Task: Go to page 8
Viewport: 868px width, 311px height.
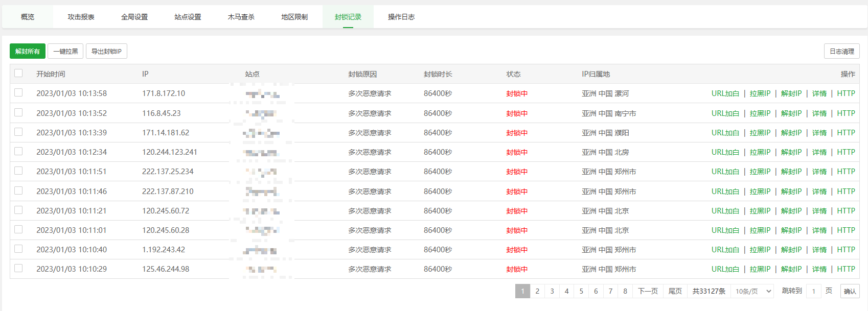Action: pyautogui.click(x=625, y=291)
